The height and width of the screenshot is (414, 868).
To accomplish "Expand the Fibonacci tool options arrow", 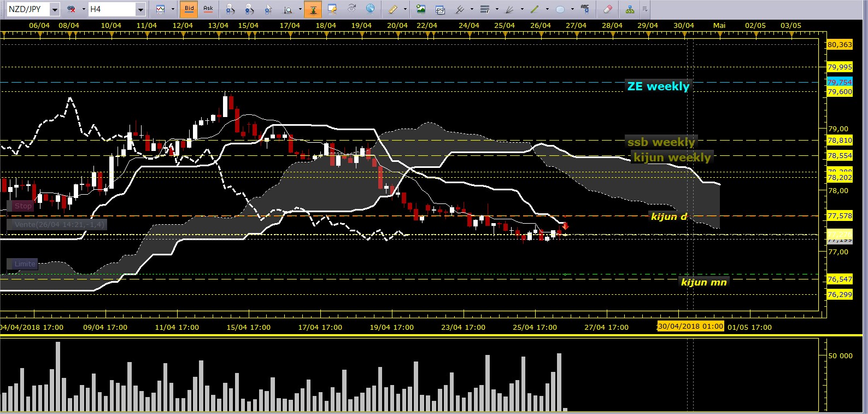I will point(497,9).
